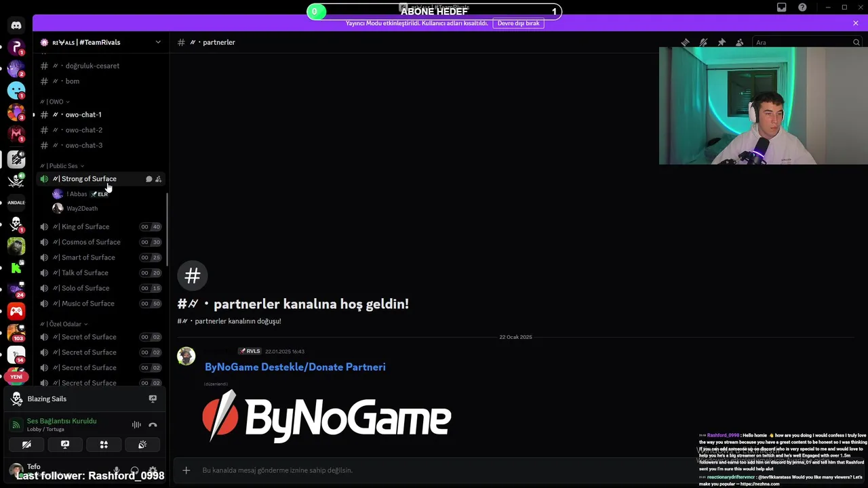Toggle camera on in voice panel
This screenshot has width=868, height=488.
tap(26, 445)
